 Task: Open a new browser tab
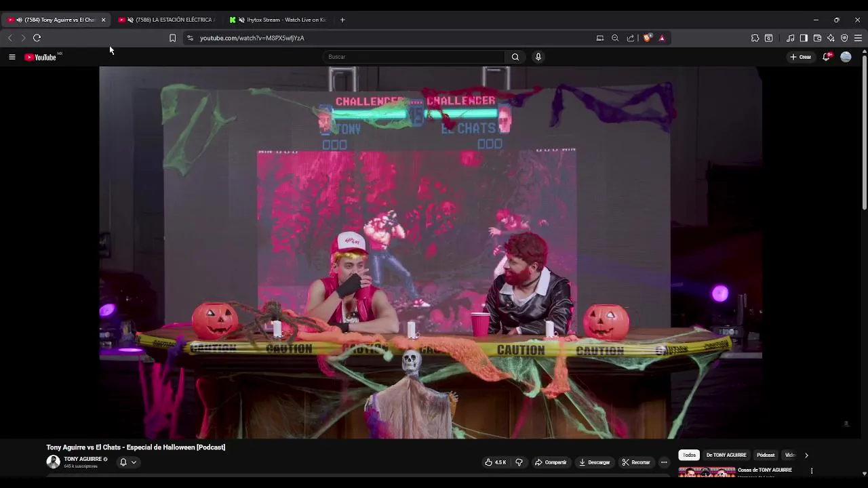[x=342, y=20]
